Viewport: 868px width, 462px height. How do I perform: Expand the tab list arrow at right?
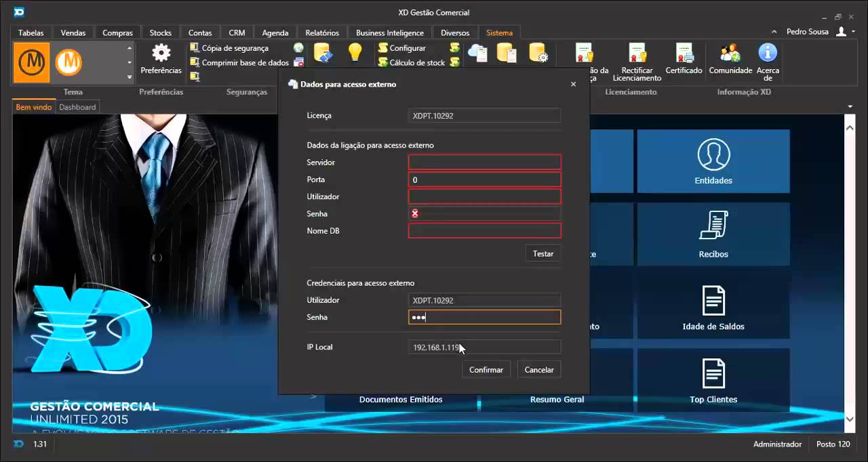pyautogui.click(x=850, y=107)
